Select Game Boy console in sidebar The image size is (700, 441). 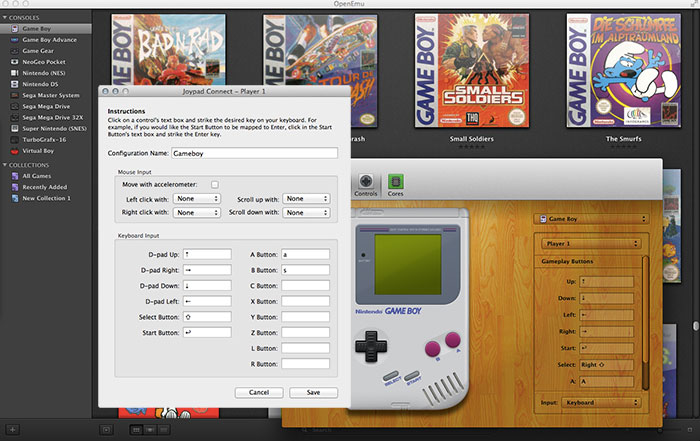coord(46,29)
